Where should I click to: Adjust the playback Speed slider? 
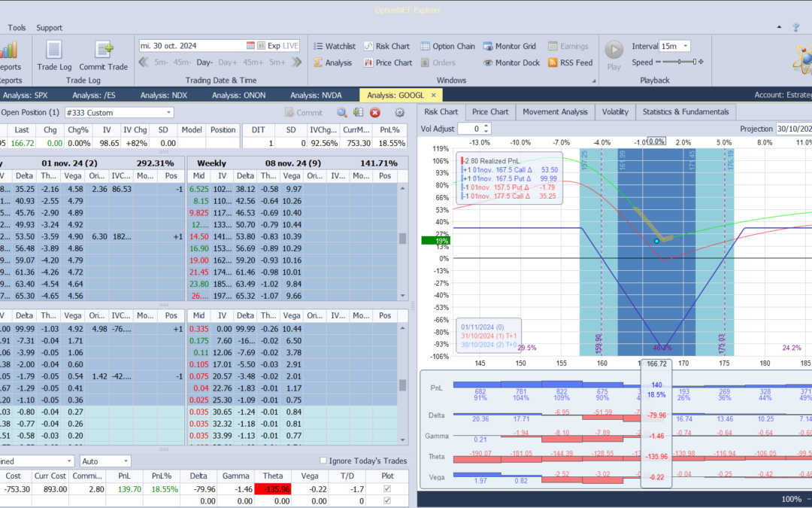[x=679, y=62]
